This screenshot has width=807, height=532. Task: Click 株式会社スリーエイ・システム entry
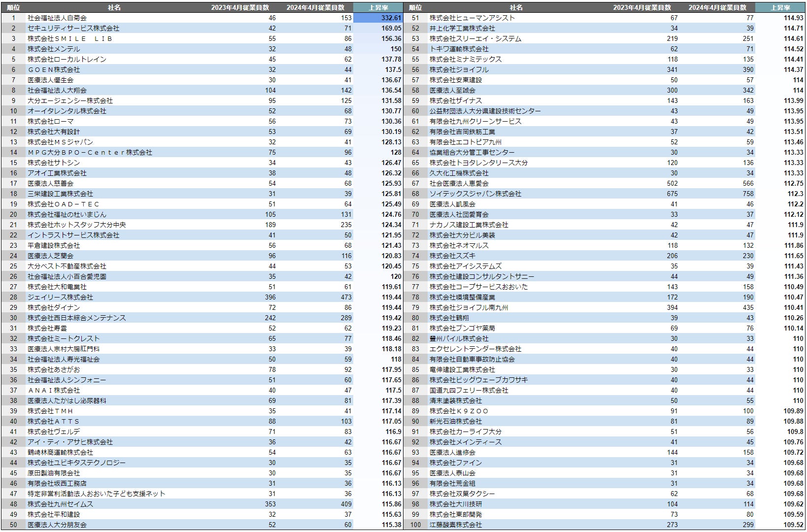[475, 38]
